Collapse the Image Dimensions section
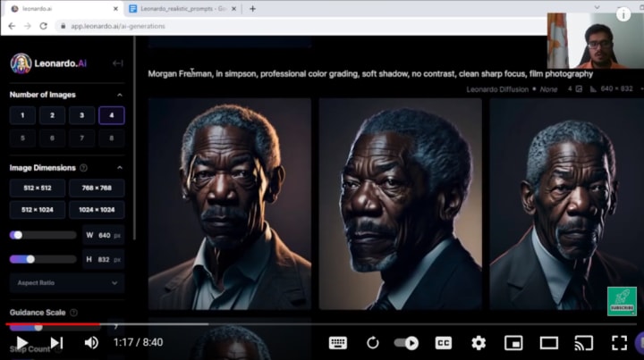This screenshot has height=360, width=644. tap(120, 168)
